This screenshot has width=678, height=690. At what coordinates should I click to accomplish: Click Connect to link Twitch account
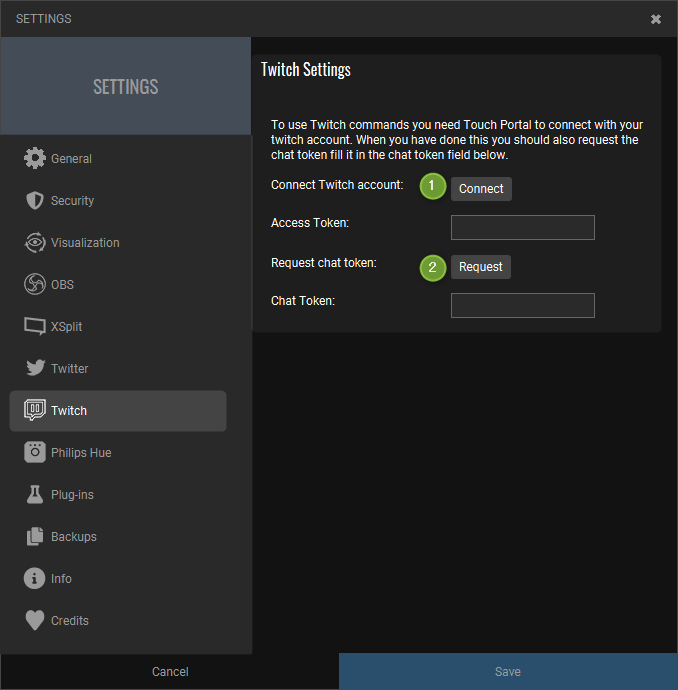tap(481, 189)
